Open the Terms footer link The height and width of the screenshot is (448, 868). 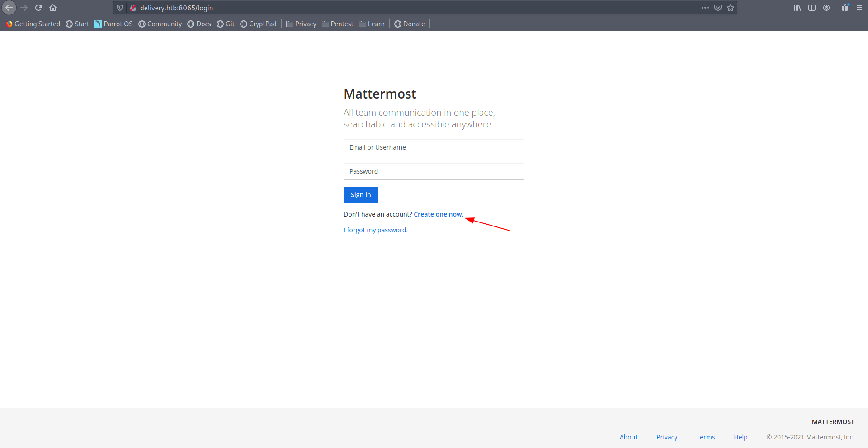point(706,437)
